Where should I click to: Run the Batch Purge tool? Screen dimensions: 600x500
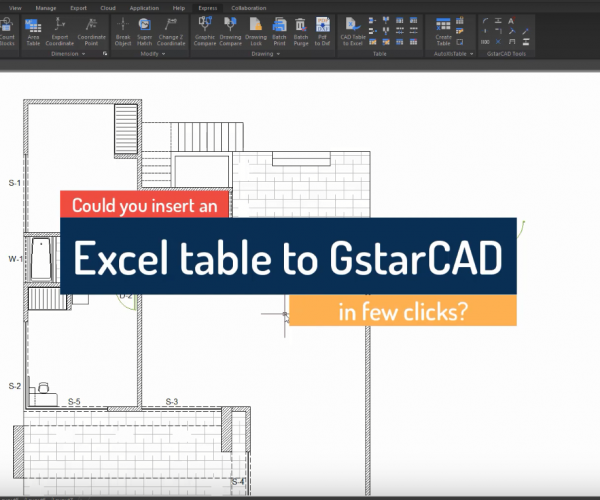click(301, 32)
